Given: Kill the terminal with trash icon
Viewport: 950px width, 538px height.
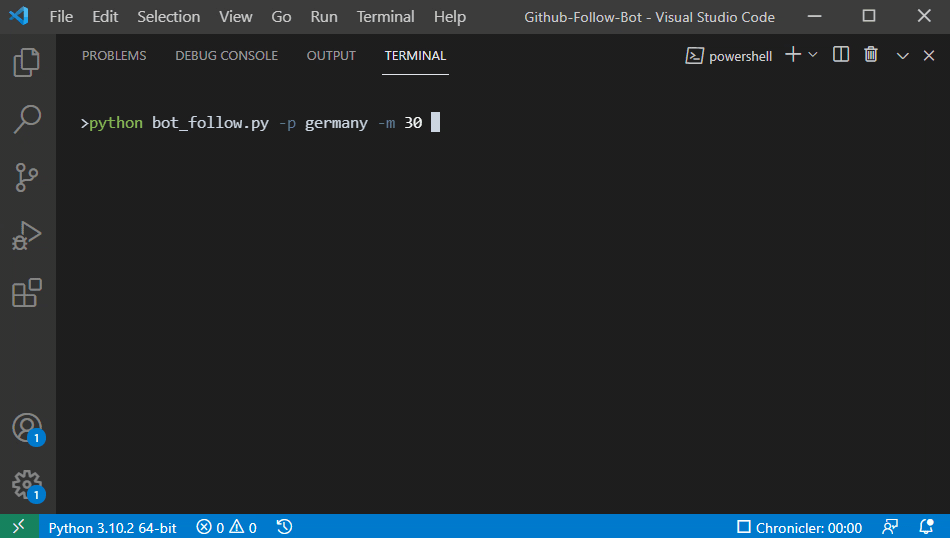Looking at the screenshot, I should tap(871, 55).
